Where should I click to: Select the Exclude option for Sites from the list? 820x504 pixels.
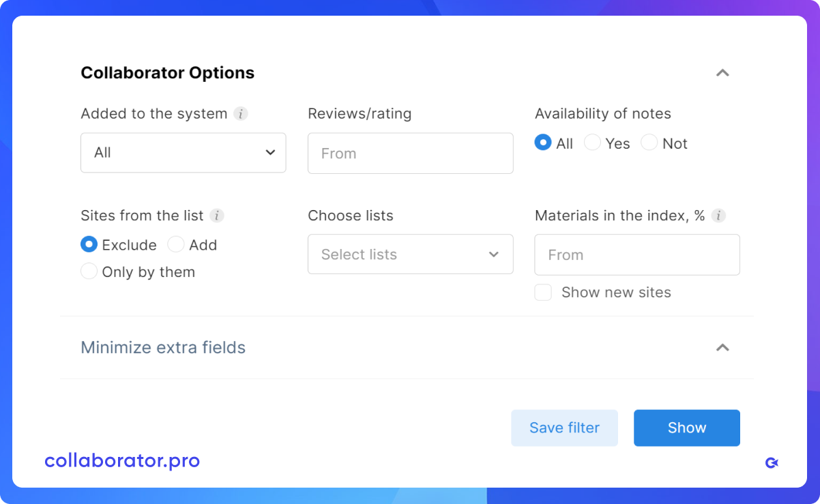point(89,244)
